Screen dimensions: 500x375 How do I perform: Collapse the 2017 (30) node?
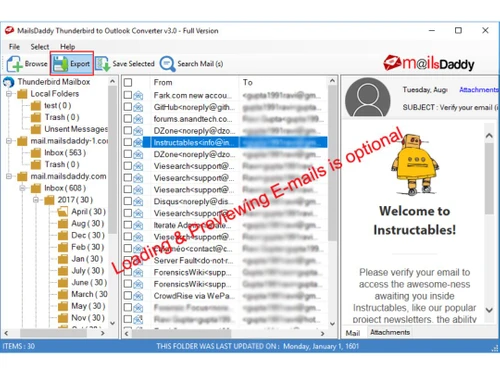pyautogui.click(x=36, y=200)
